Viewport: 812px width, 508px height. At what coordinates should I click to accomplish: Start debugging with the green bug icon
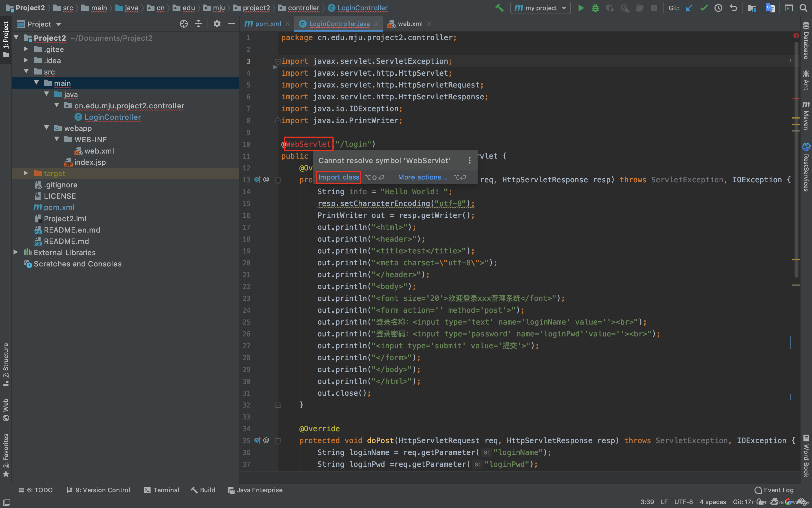595,8
